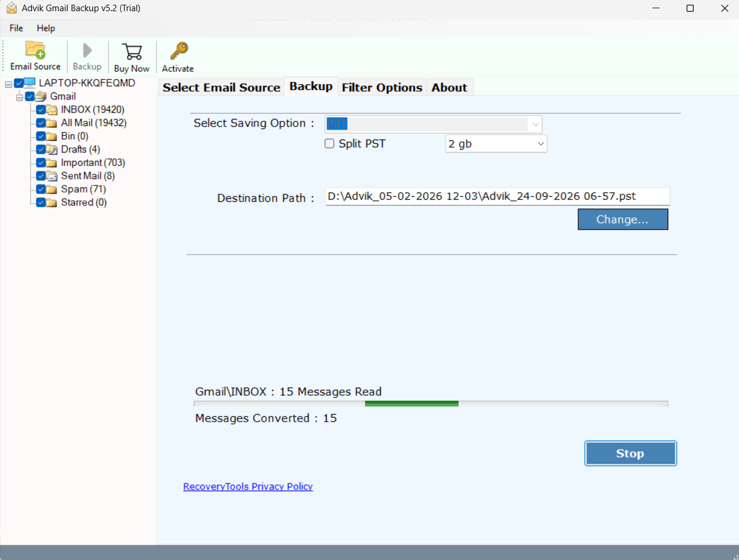Click the Change... button

pyautogui.click(x=622, y=220)
